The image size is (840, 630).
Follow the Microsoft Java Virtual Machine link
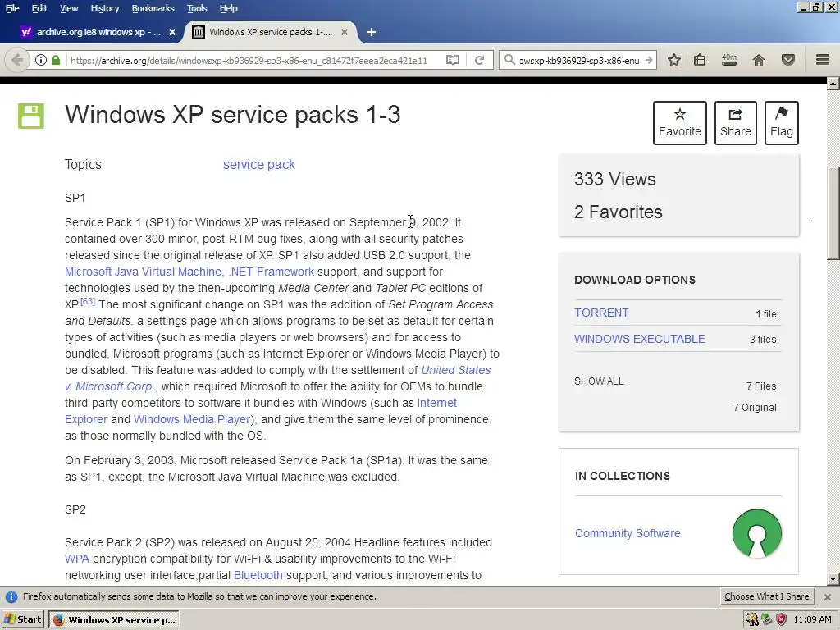tap(143, 272)
